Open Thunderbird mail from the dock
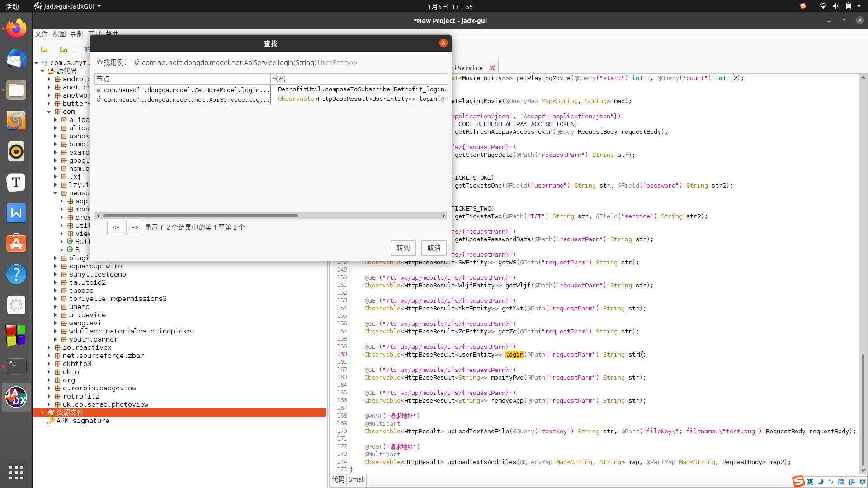Viewport: 868px width, 488px height. click(x=16, y=59)
